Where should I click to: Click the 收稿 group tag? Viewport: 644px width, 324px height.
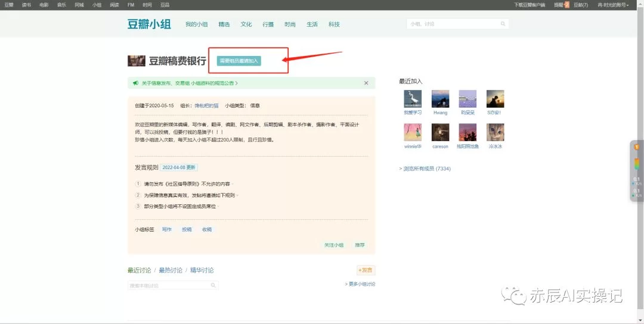[x=207, y=230]
